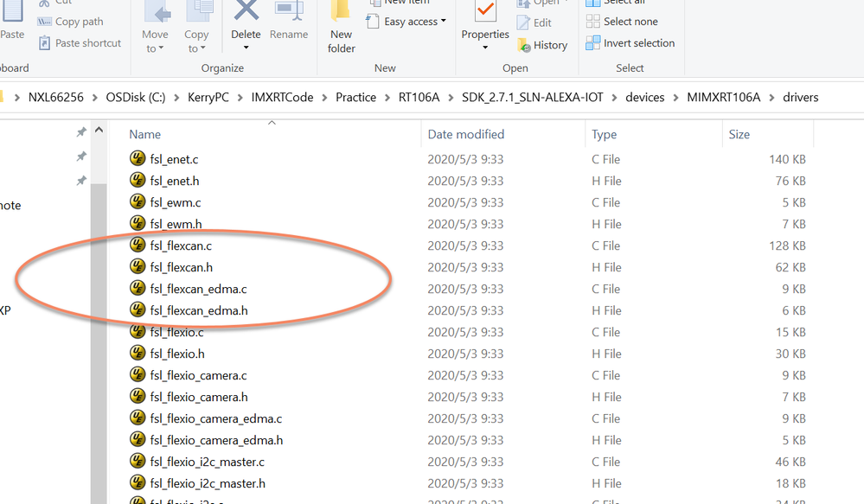Select the fsl_ewm.h file name
Screen dimensions: 864x504
pos(176,224)
